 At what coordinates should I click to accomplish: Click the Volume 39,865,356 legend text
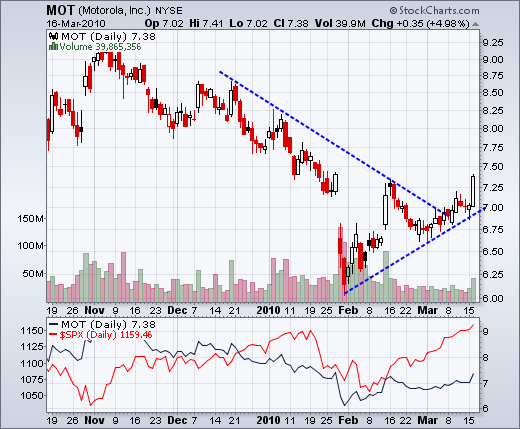click(100, 47)
